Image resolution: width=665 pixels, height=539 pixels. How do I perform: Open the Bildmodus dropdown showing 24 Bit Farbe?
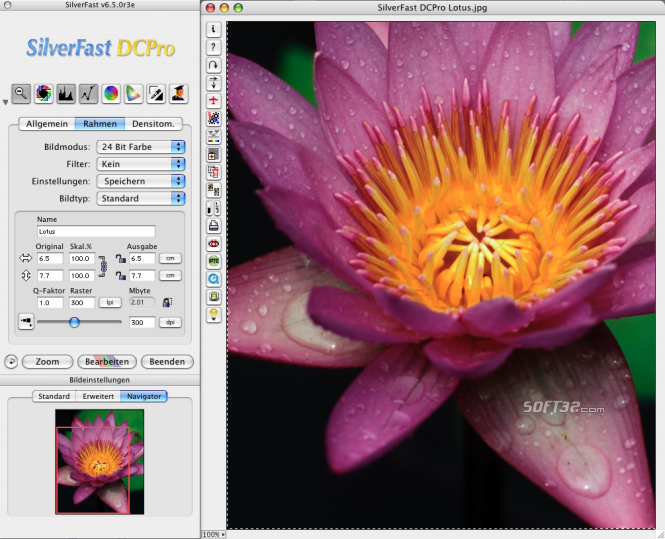141,147
